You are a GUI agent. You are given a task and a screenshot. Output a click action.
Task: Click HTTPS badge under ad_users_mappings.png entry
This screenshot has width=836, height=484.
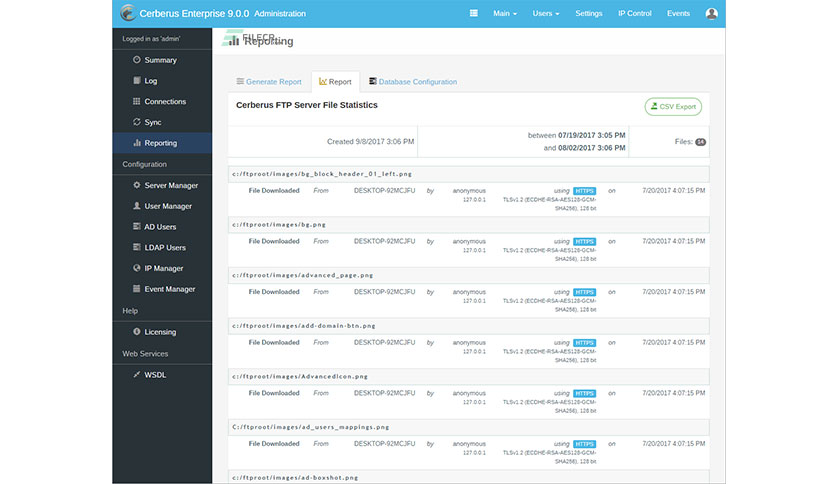pos(584,444)
